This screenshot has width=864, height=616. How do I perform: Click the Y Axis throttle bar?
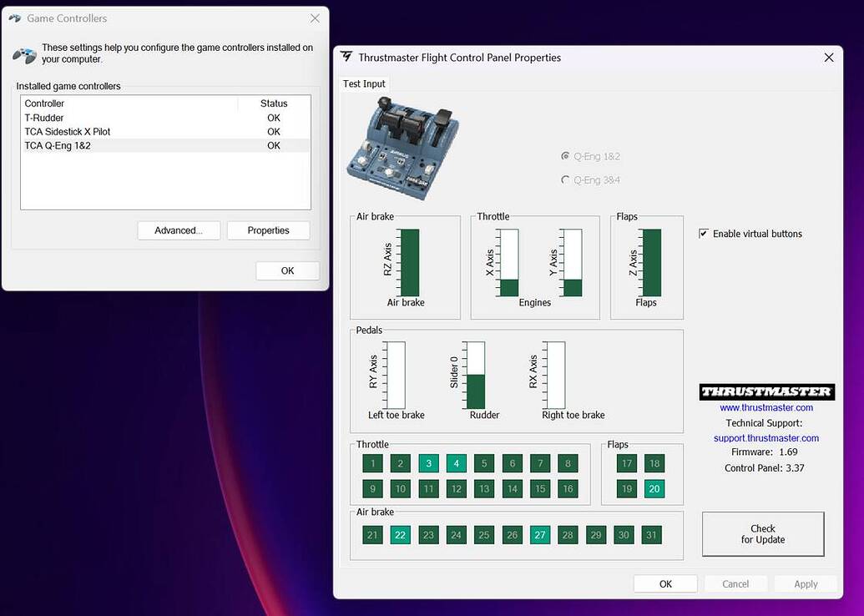tap(573, 263)
